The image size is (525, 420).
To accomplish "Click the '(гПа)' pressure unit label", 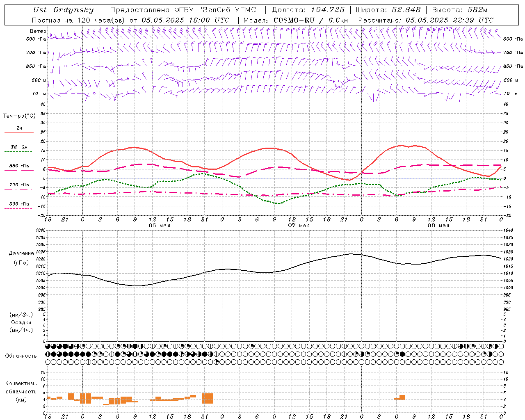I will point(21,263).
